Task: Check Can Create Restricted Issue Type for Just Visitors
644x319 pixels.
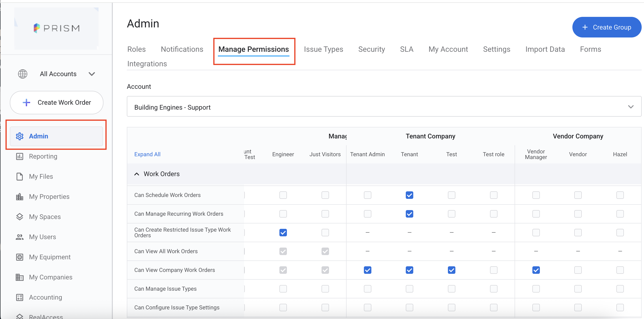Action: pos(325,233)
